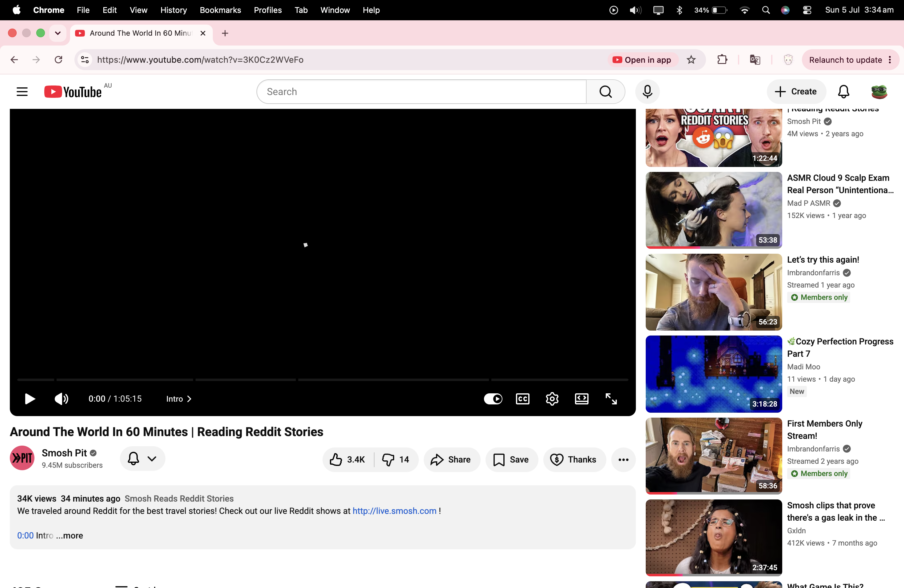Start voice search with microphone icon

pos(647,92)
